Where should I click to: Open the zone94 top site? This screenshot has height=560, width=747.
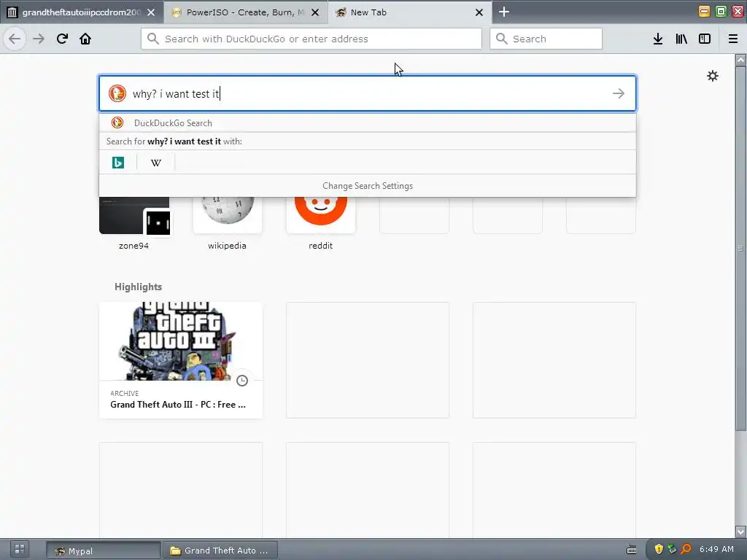[x=134, y=222]
